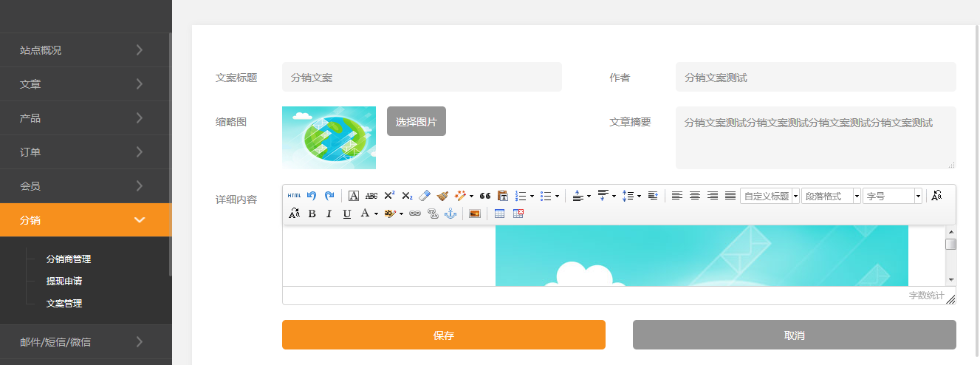
Task: Open the 自定义标题 dropdown
Action: tap(770, 196)
